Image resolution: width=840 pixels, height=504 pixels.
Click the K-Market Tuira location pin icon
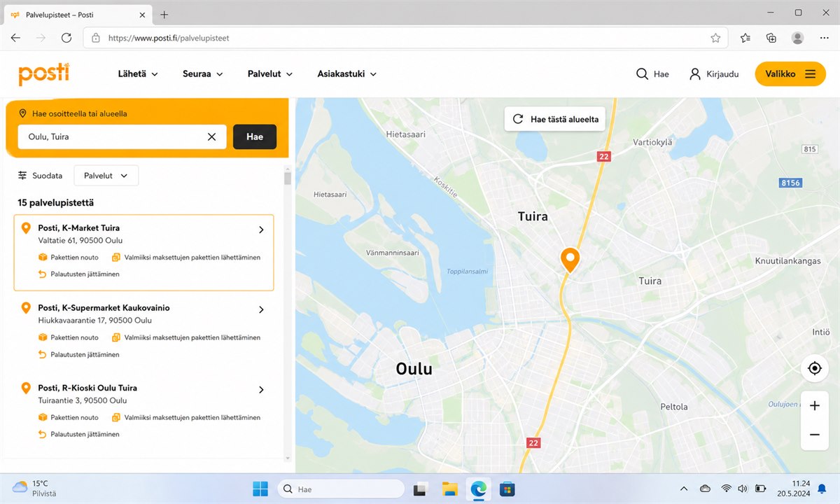[x=26, y=228]
